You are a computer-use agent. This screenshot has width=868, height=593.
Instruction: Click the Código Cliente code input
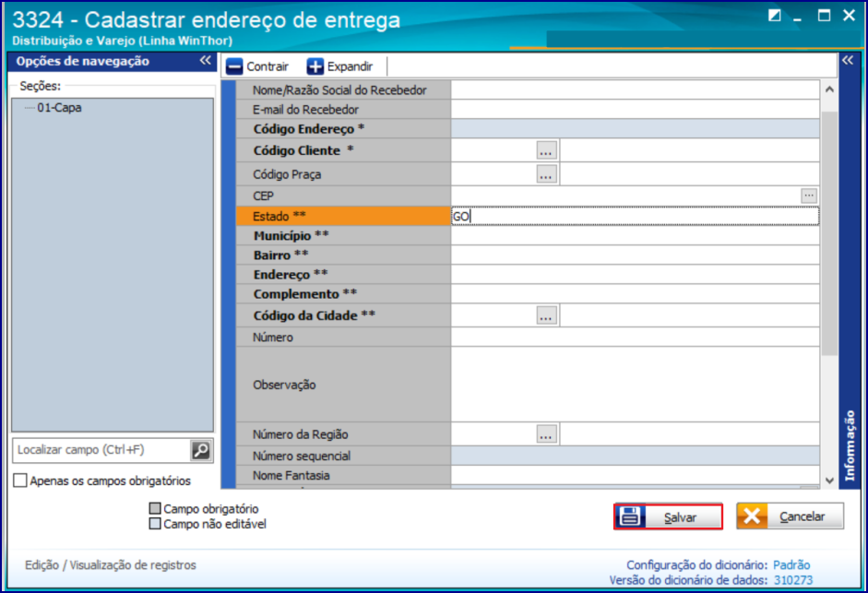493,150
